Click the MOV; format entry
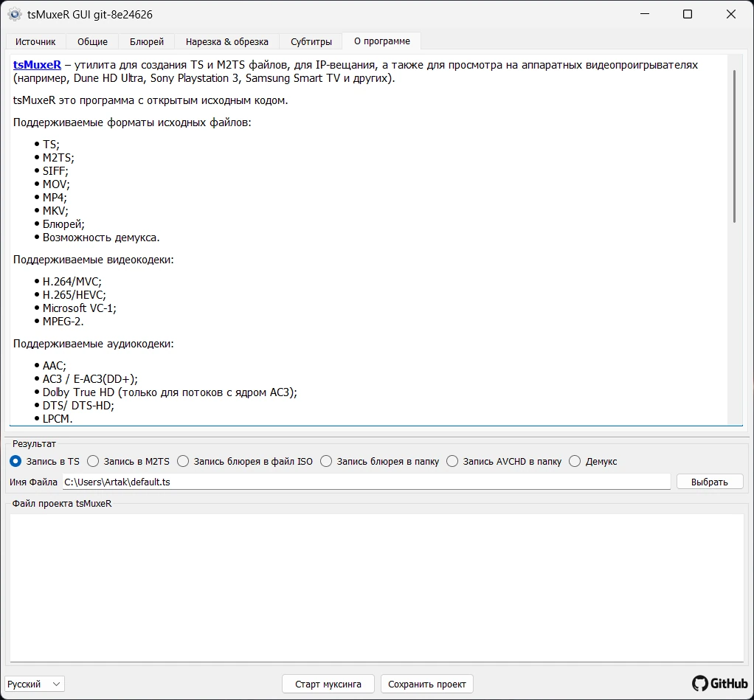This screenshot has height=700, width=754. [56, 184]
